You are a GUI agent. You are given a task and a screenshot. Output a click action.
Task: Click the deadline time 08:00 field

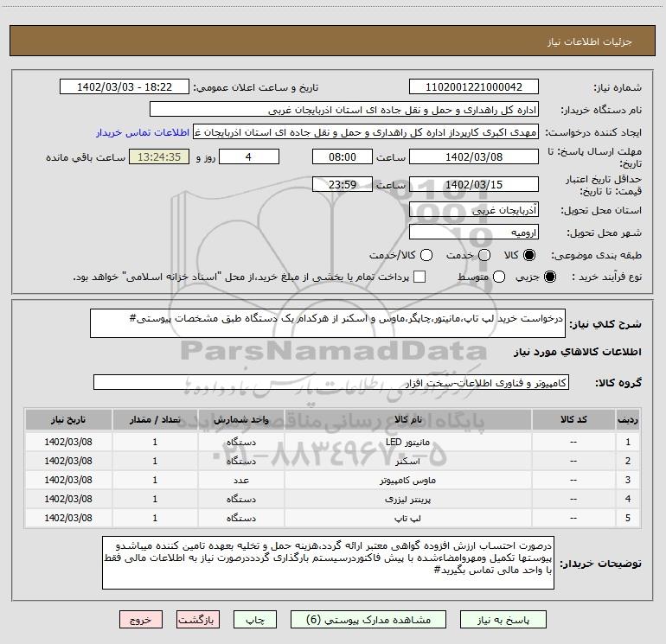point(343,157)
